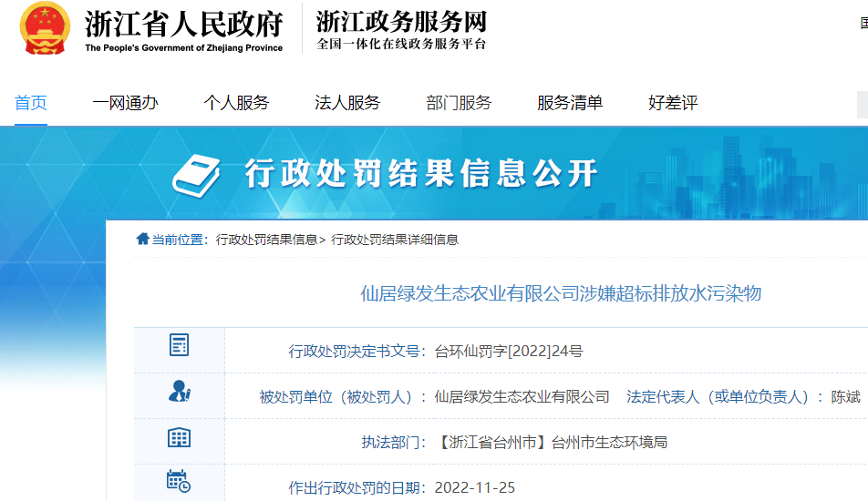Click the document icon for 决定书文号 row
The width and height of the screenshot is (868, 501).
[179, 345]
